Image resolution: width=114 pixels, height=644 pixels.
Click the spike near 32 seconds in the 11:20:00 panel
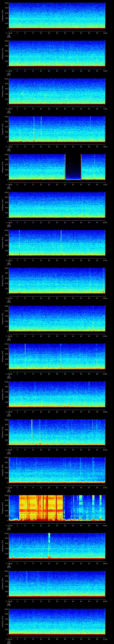pyautogui.click(x=61, y=241)
